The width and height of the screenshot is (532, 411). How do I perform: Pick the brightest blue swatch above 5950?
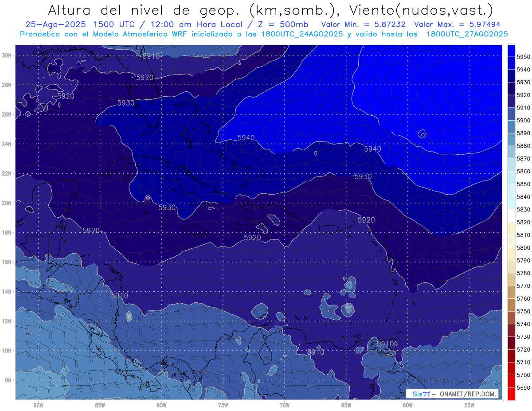(x=511, y=51)
